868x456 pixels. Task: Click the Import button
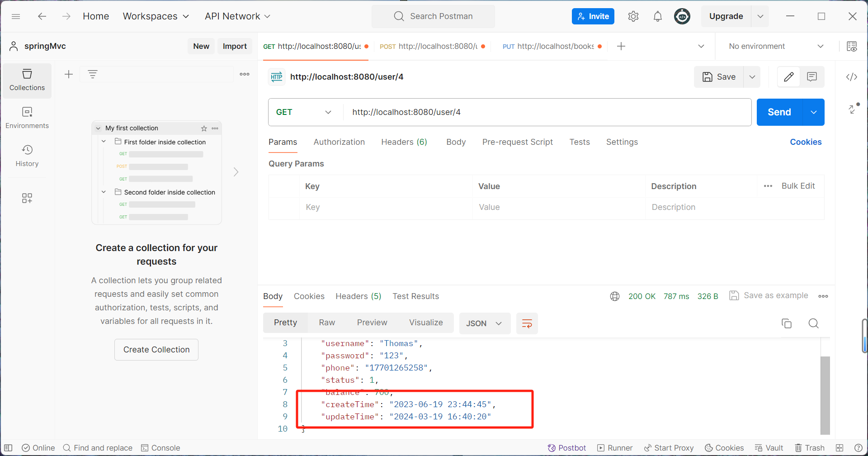pos(235,46)
